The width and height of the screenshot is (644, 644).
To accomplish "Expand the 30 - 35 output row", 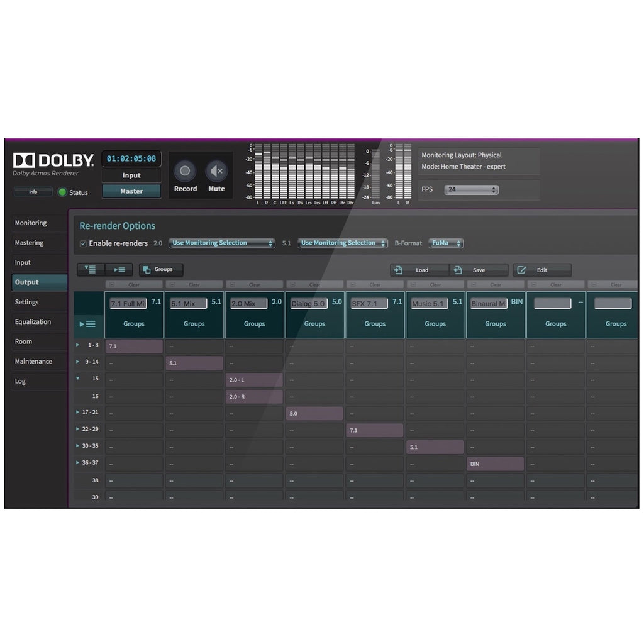I will click(77, 446).
